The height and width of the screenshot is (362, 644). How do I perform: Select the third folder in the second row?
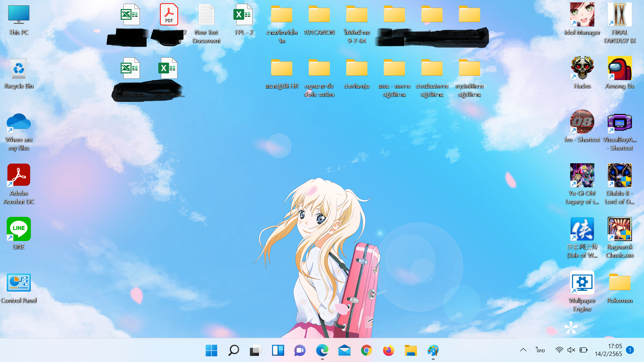(357, 74)
